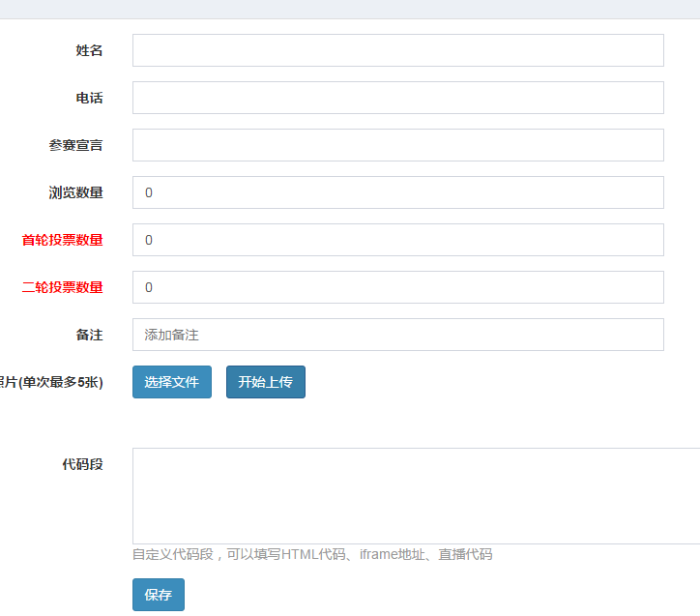Click the 浏览数量 number field
Viewport: 700px width, 616px height.
point(397,192)
